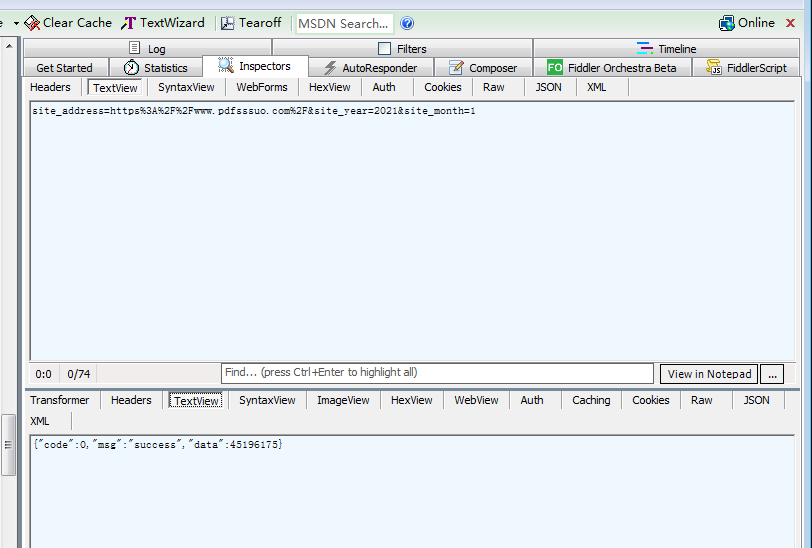The width and height of the screenshot is (812, 548).
Task: Select the request TextView inspector tab
Action: click(x=115, y=88)
